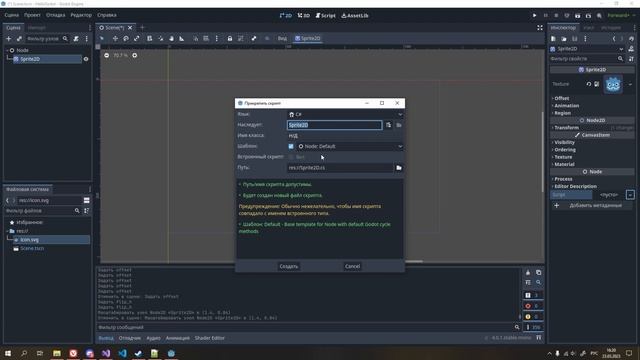640x360 pixels.
Task: Add a new scene tab
Action: [142, 28]
